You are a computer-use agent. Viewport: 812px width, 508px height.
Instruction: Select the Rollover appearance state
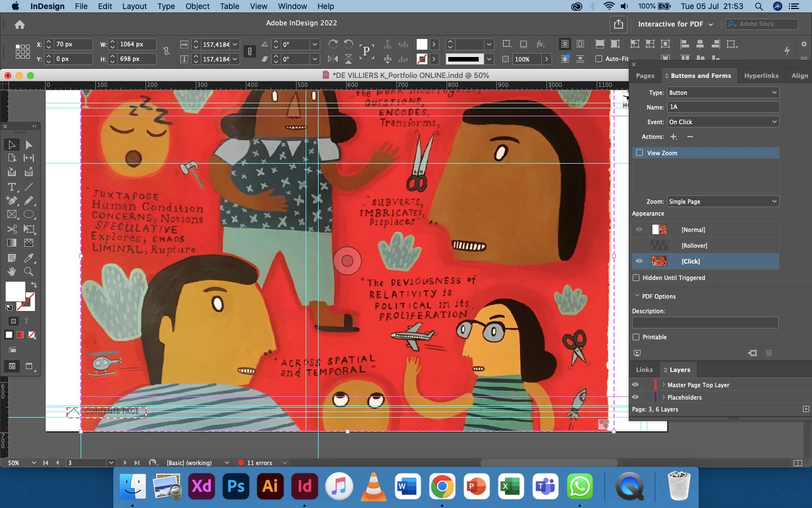click(x=705, y=246)
